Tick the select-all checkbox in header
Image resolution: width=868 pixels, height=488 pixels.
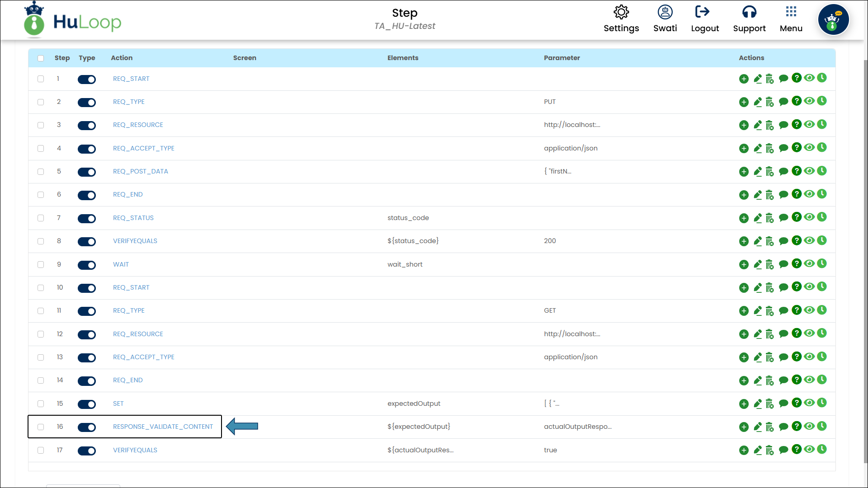(x=41, y=58)
